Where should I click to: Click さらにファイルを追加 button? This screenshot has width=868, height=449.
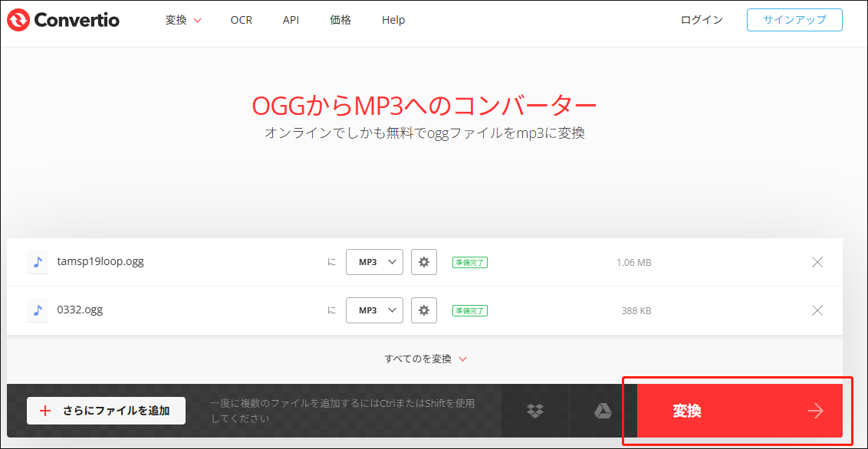[x=107, y=411]
